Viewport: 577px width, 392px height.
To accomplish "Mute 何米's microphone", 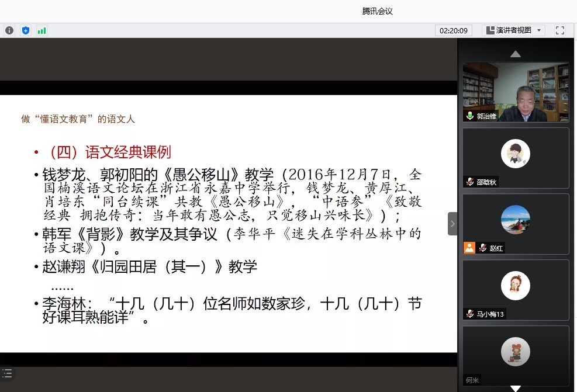I will 468,380.
